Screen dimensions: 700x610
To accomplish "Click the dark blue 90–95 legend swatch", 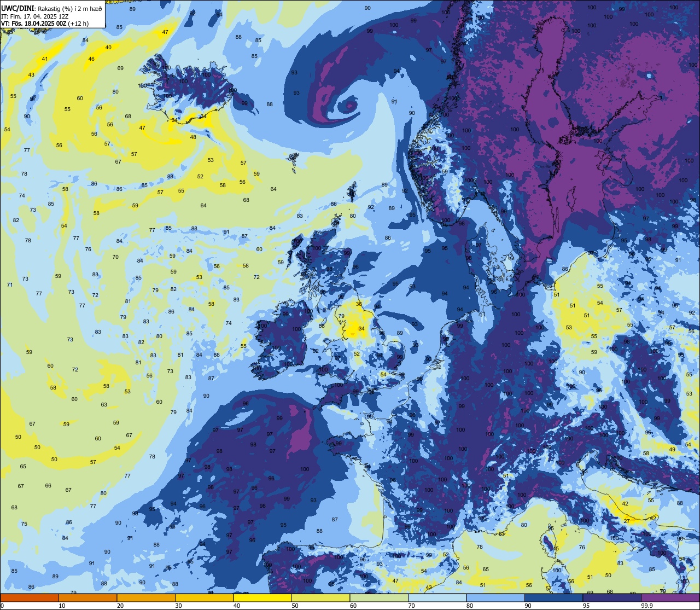I will [553, 597].
